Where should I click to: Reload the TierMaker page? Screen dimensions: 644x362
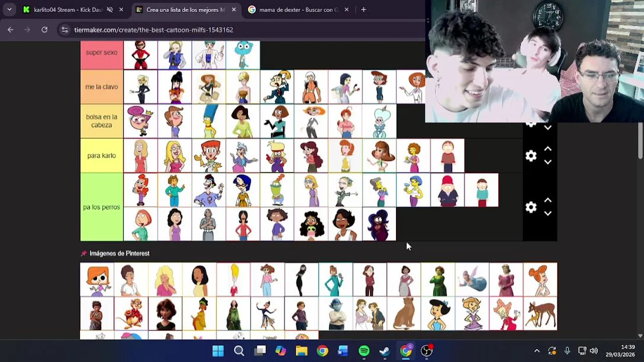[44, 30]
